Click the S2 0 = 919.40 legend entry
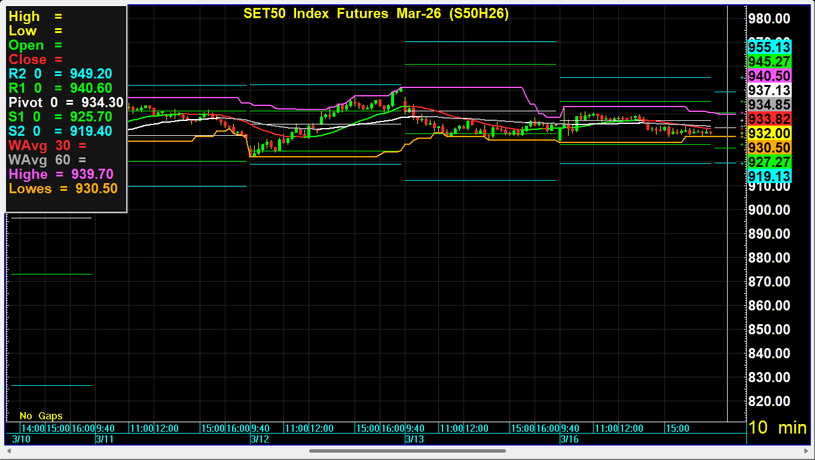 [x=66, y=131]
